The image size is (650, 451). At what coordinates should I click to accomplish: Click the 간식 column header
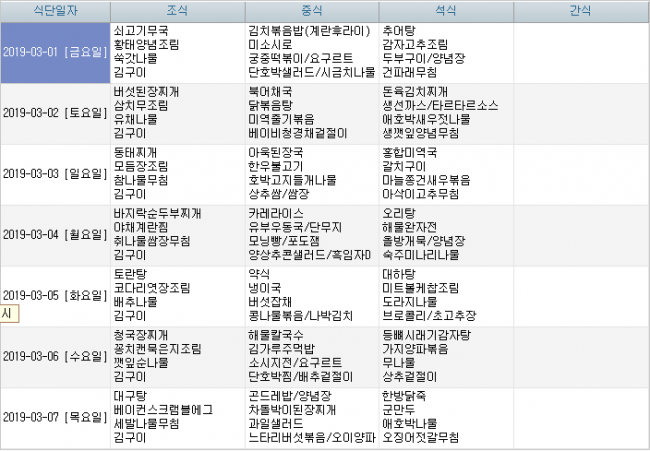(581, 11)
